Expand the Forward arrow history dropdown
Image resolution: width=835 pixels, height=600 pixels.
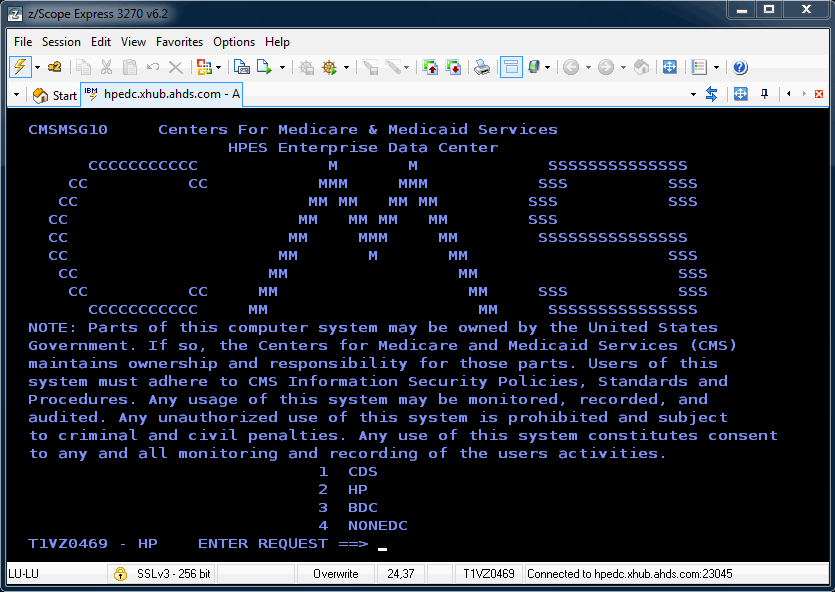pyautogui.click(x=623, y=68)
